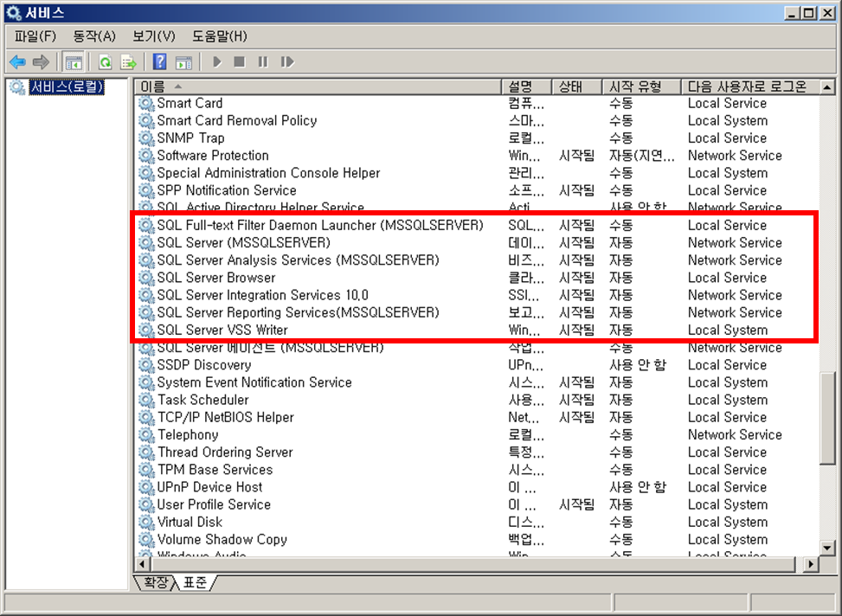Open the 동작(A) menu
842x616 pixels.
94,36
